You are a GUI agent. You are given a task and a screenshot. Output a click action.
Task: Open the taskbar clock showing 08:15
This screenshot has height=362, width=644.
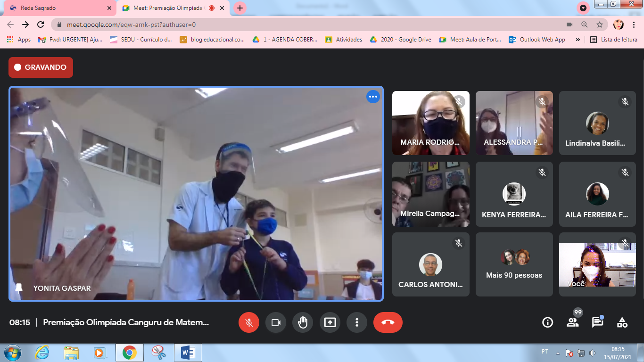pyautogui.click(x=618, y=353)
